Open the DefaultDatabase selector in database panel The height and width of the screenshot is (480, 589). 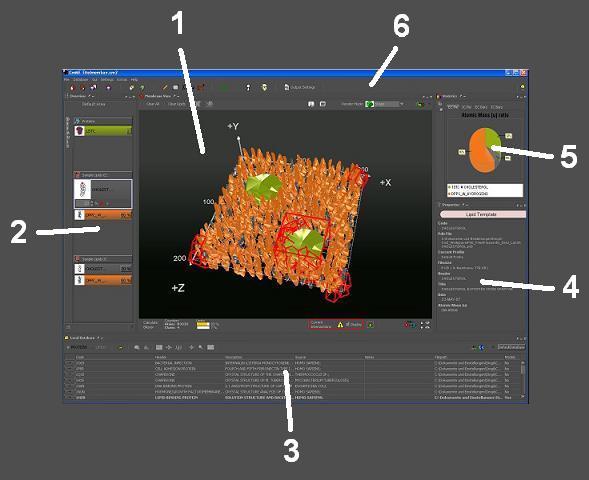[511, 347]
